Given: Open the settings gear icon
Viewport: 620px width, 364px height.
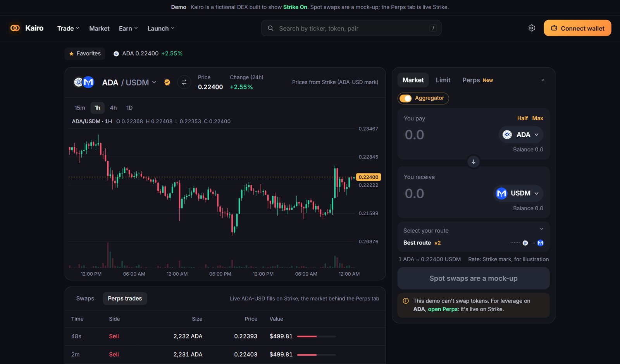Looking at the screenshot, I should [x=532, y=28].
